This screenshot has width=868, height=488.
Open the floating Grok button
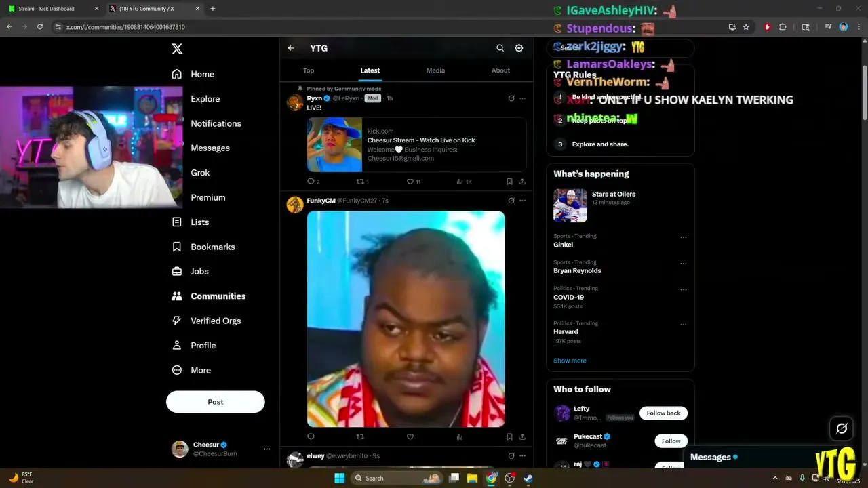click(842, 428)
